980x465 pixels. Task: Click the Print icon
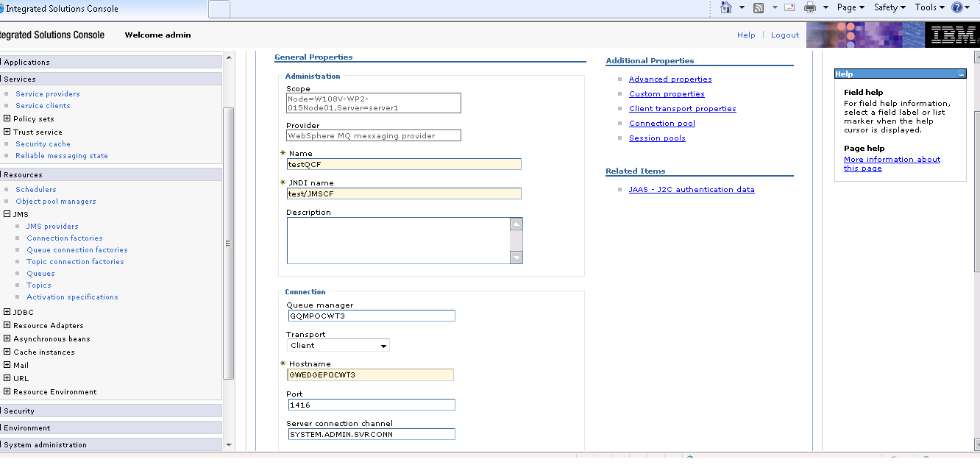(810, 7)
